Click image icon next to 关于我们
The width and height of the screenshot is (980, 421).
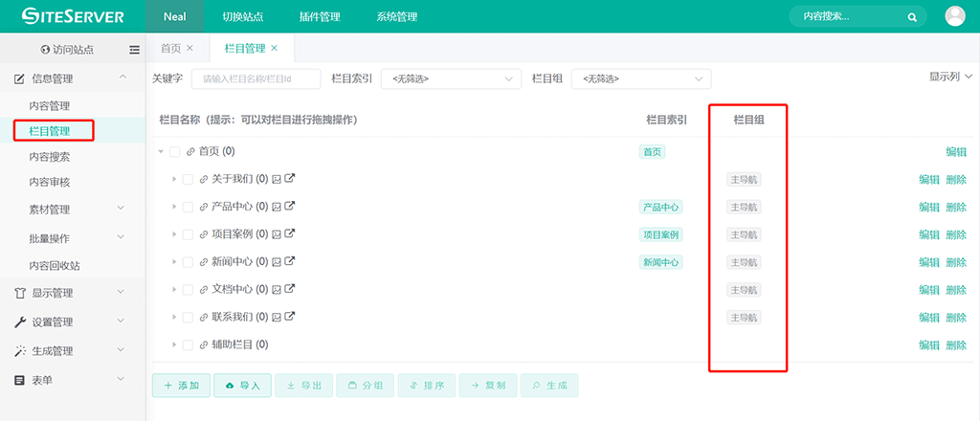(x=277, y=179)
